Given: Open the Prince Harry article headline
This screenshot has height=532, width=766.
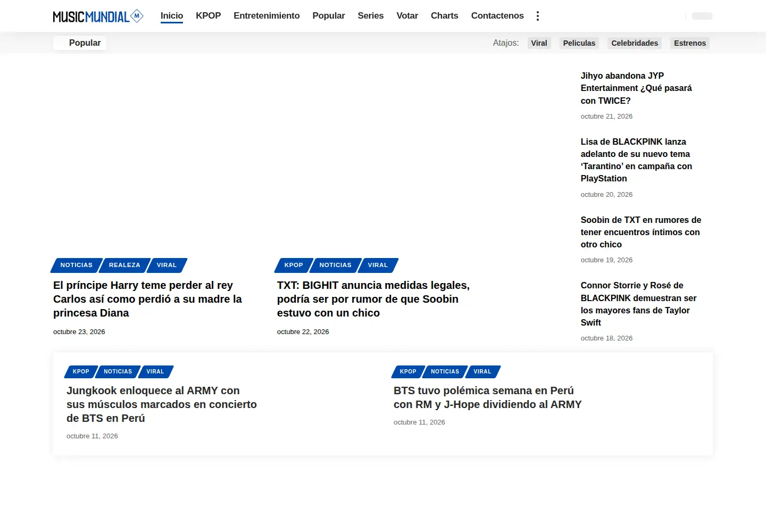Looking at the screenshot, I should tap(147, 299).
